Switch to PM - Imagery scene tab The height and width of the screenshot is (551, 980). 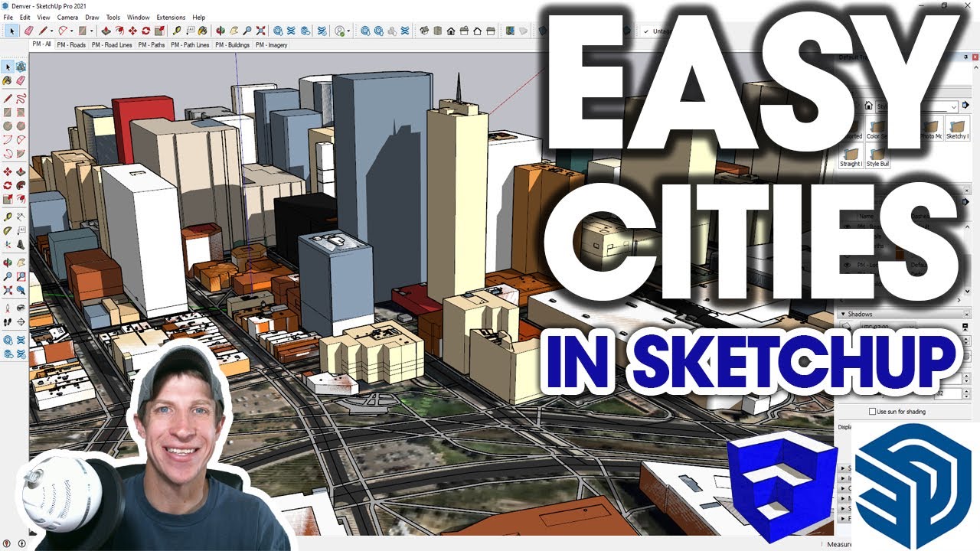pos(272,45)
